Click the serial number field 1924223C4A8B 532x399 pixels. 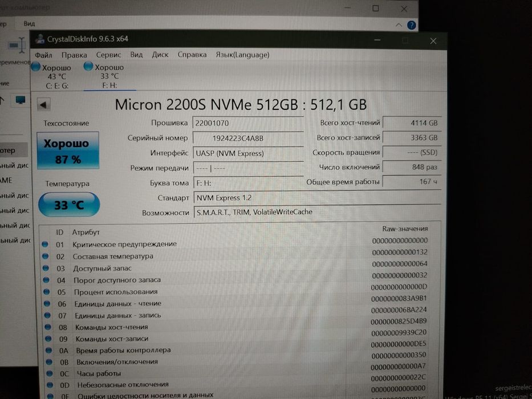pos(248,139)
